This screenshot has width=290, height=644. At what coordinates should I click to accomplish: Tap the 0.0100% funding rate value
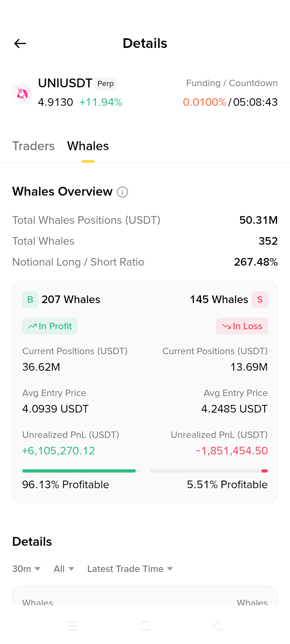[x=205, y=102]
